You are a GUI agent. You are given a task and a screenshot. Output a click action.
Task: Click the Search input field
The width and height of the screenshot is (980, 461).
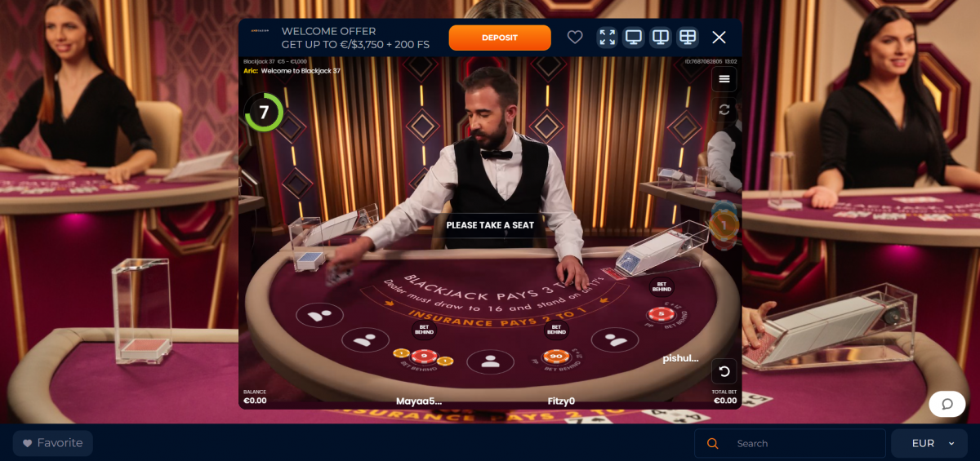point(790,443)
